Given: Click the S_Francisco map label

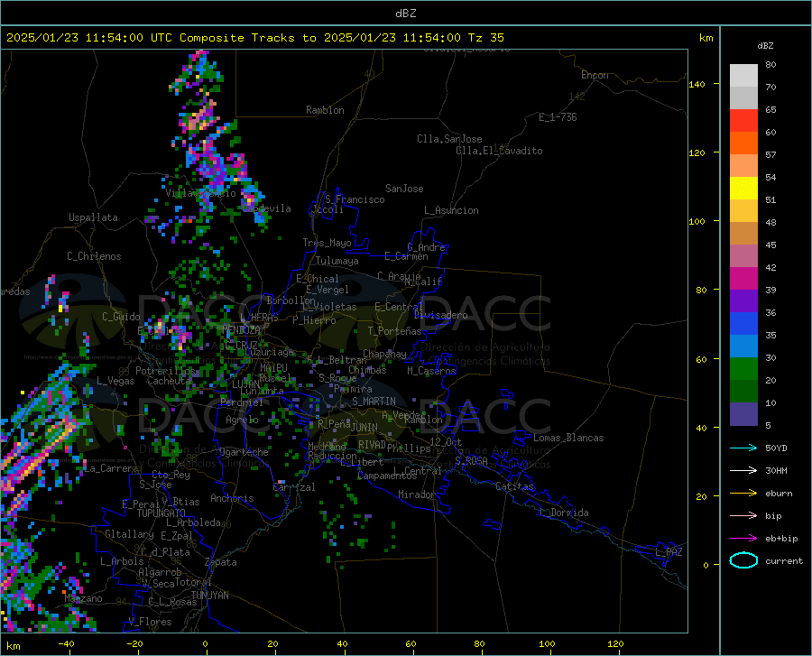Looking at the screenshot, I should [x=355, y=199].
